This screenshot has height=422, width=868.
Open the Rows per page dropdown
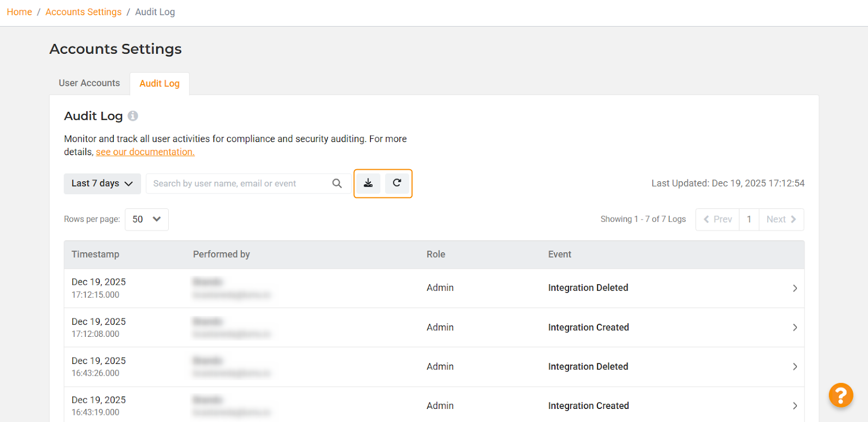click(x=146, y=219)
